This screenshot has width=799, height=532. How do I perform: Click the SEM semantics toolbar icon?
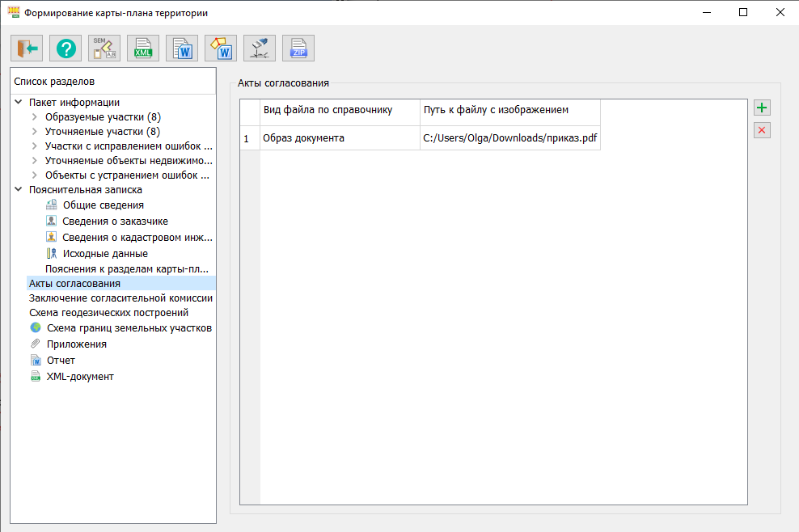(104, 49)
